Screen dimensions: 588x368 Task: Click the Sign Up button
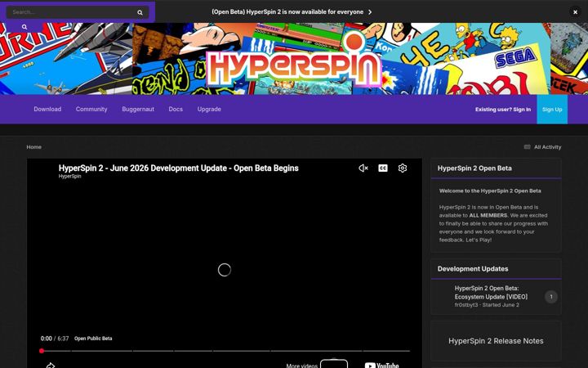(x=552, y=110)
